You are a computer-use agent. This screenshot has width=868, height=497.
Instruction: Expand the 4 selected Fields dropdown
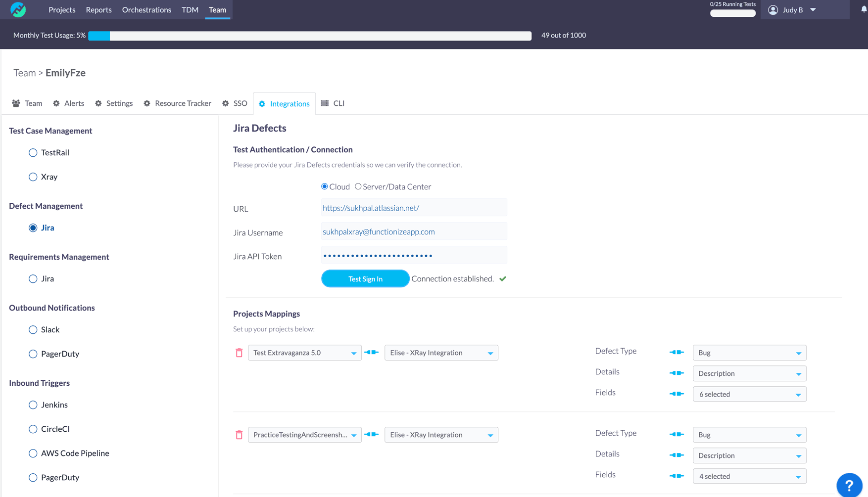750,476
